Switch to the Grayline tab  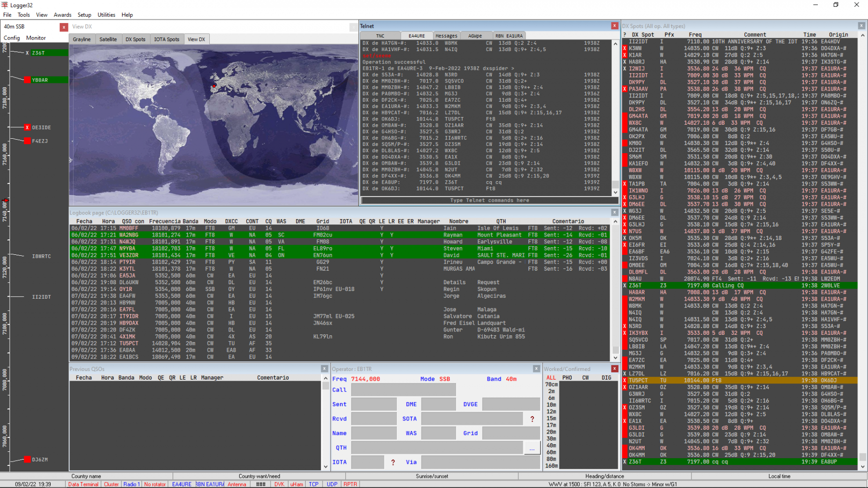click(x=82, y=40)
